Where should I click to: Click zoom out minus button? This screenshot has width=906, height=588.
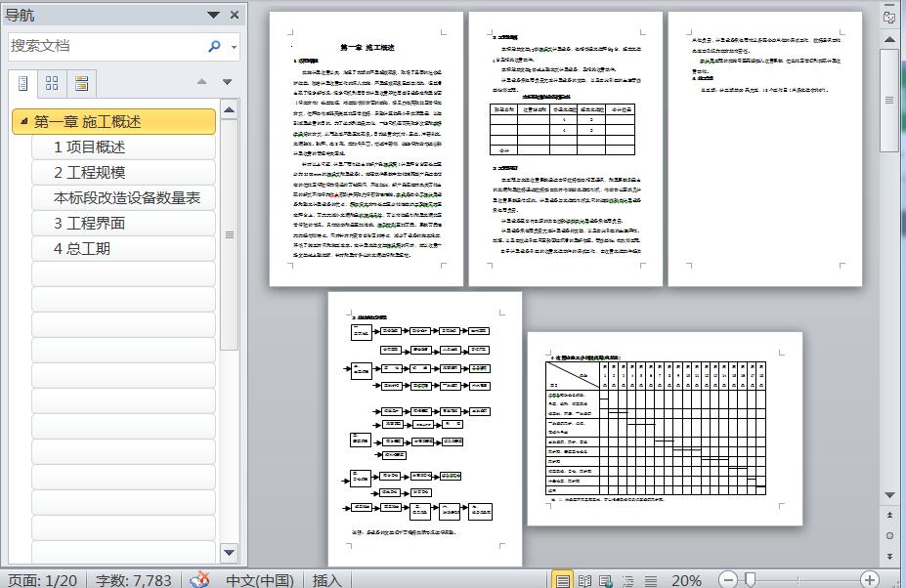[728, 579]
